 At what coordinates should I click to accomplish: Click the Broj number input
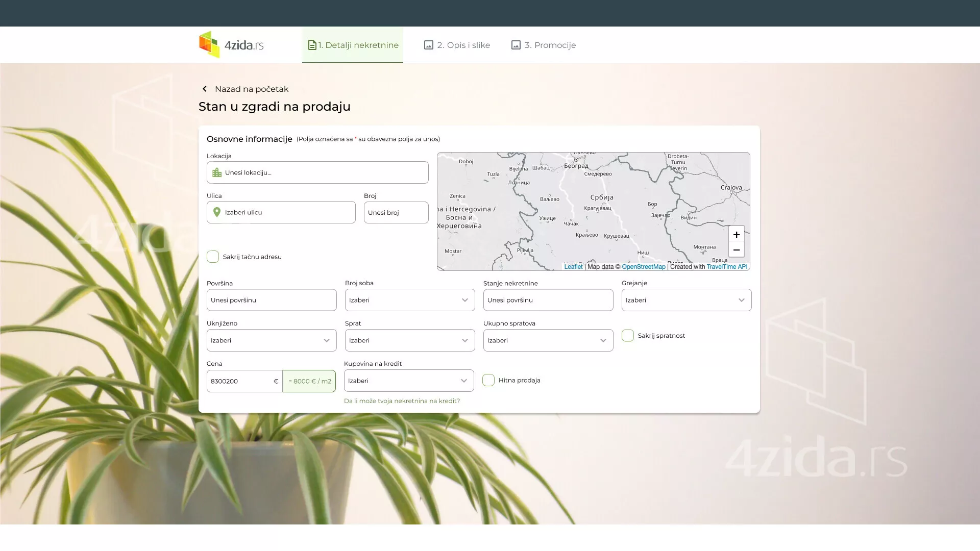[x=396, y=212]
